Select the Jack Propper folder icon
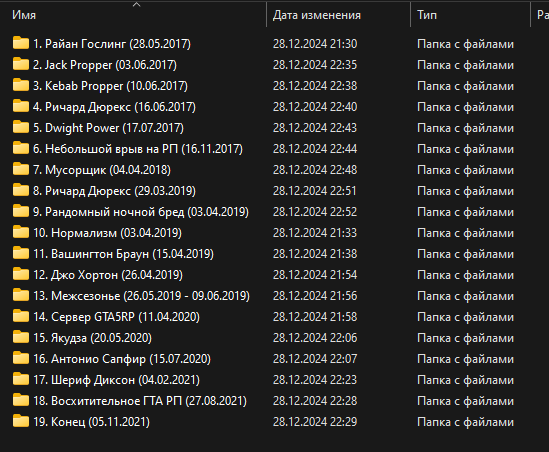 coord(21,64)
